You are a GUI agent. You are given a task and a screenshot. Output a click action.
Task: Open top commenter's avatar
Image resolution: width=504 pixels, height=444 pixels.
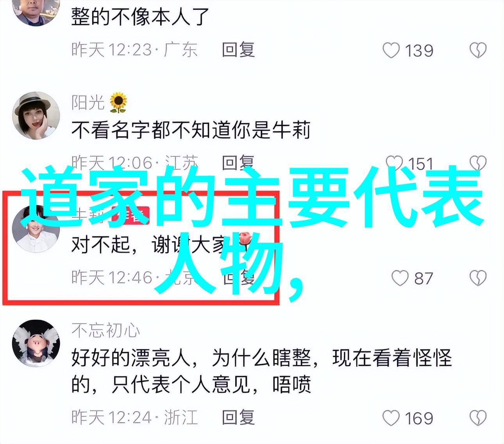(x=36, y=11)
